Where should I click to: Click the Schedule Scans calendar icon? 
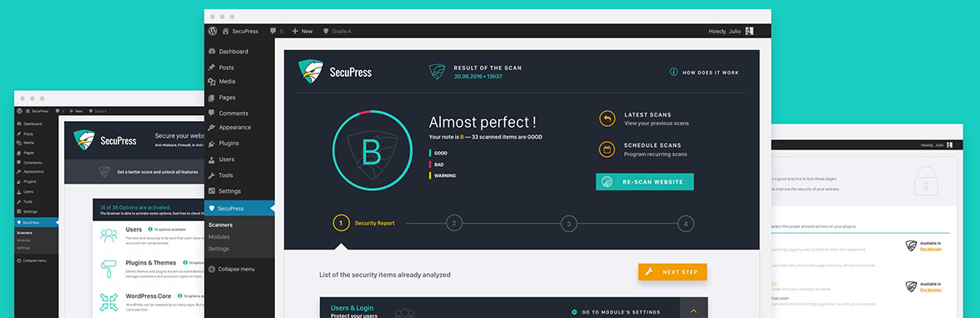[607, 149]
